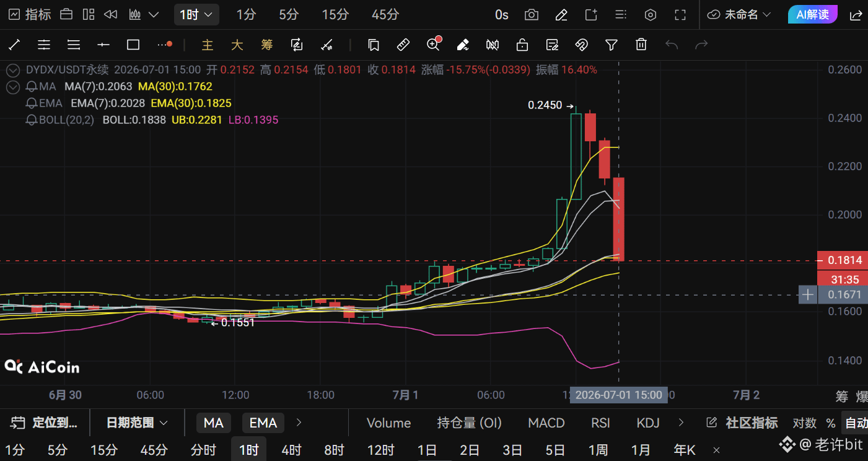868x461 pixels.
Task: Switch to 15分 interval in top bar
Action: [x=335, y=14]
